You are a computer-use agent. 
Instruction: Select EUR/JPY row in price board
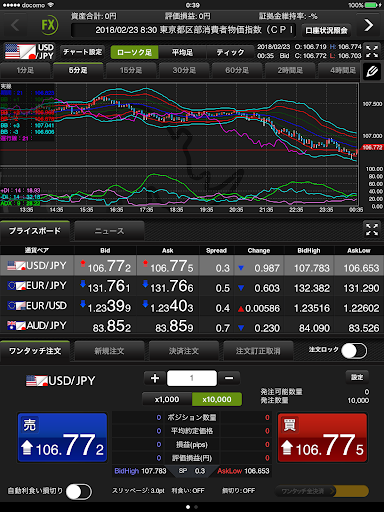(192, 286)
